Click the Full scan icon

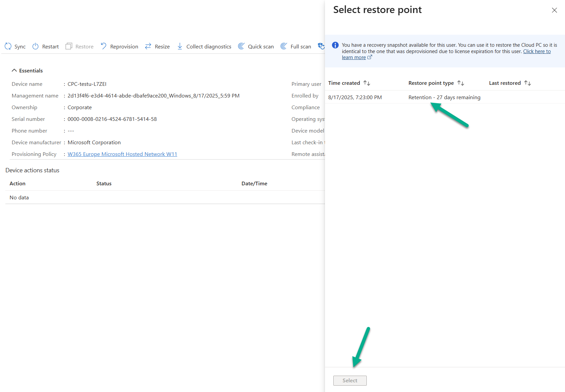(284, 46)
